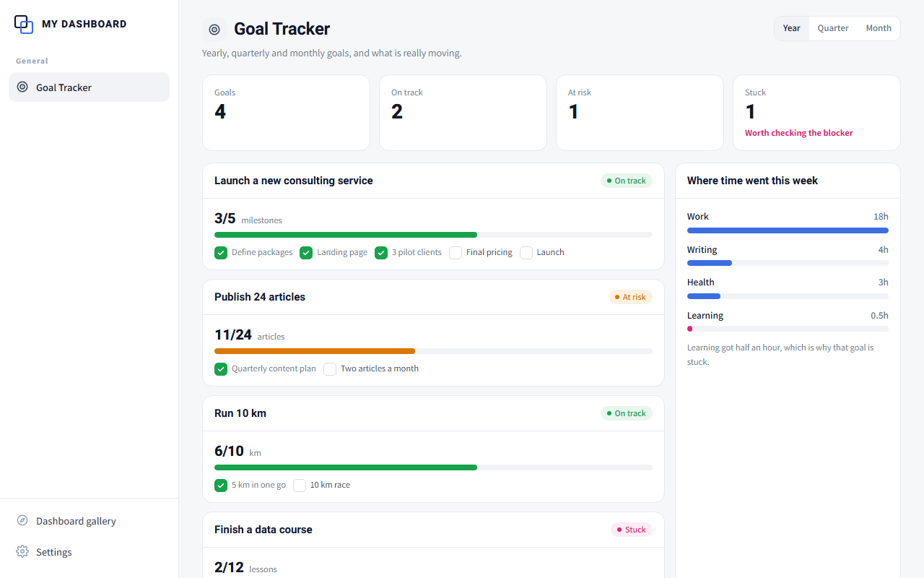The height and width of the screenshot is (578, 924).
Task: Uncheck the 5 km in one go milestone
Action: pos(221,486)
